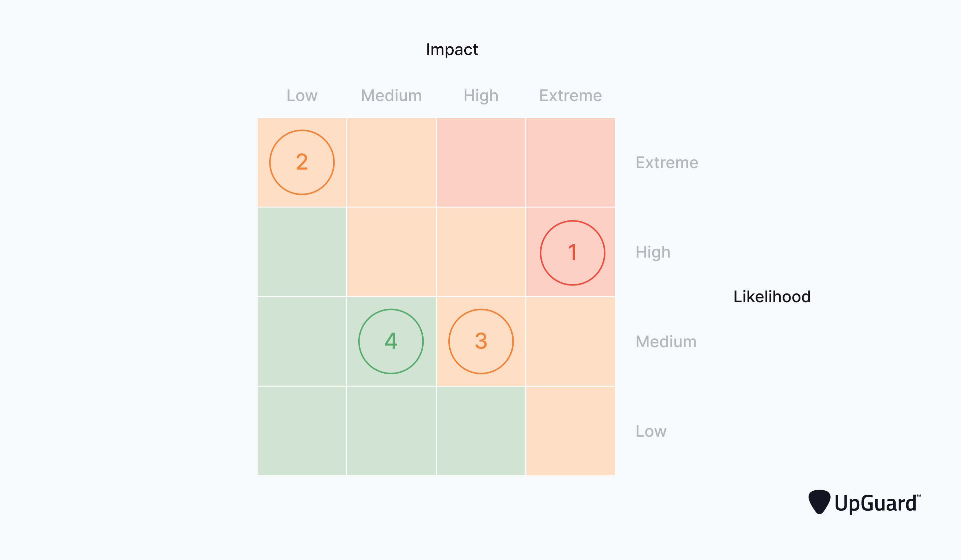961x560 pixels.
Task: Click the Medium likelihood row label
Action: tap(666, 342)
